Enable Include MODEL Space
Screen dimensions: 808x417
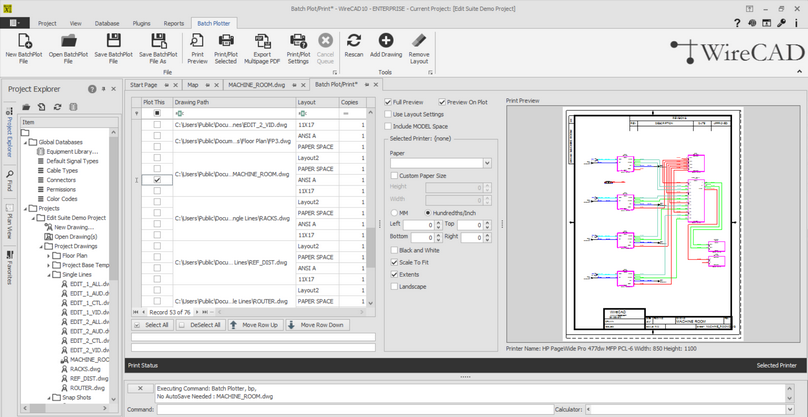click(x=388, y=126)
